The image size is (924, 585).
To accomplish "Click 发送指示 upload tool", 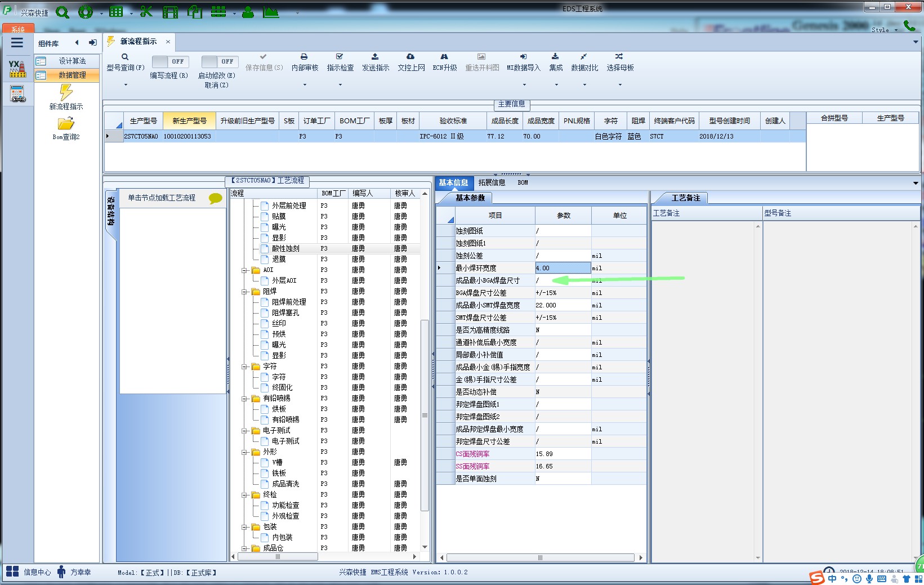I will point(376,62).
